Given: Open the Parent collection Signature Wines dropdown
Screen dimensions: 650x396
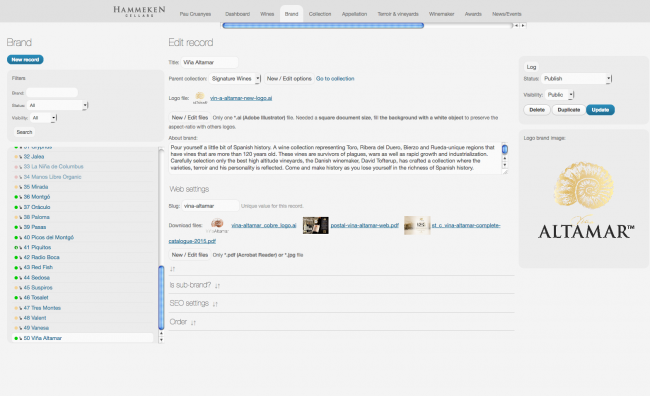Looking at the screenshot, I should click(235, 79).
